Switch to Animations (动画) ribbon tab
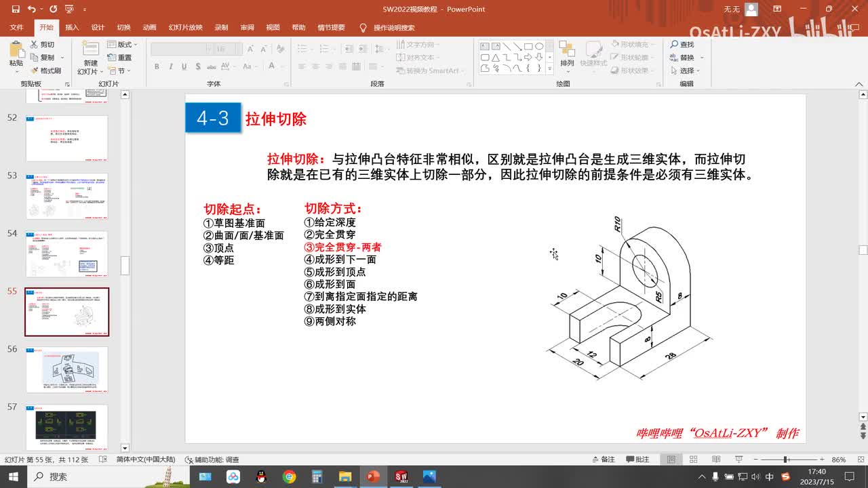The width and height of the screenshot is (868, 488). tap(149, 28)
